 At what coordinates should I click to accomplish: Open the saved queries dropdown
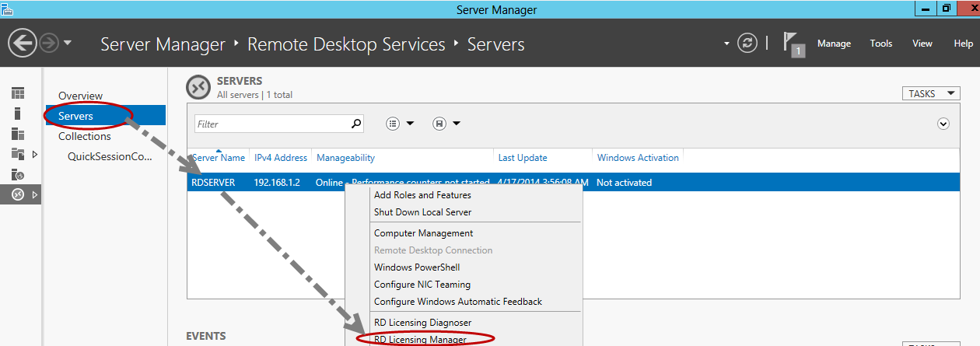point(446,124)
